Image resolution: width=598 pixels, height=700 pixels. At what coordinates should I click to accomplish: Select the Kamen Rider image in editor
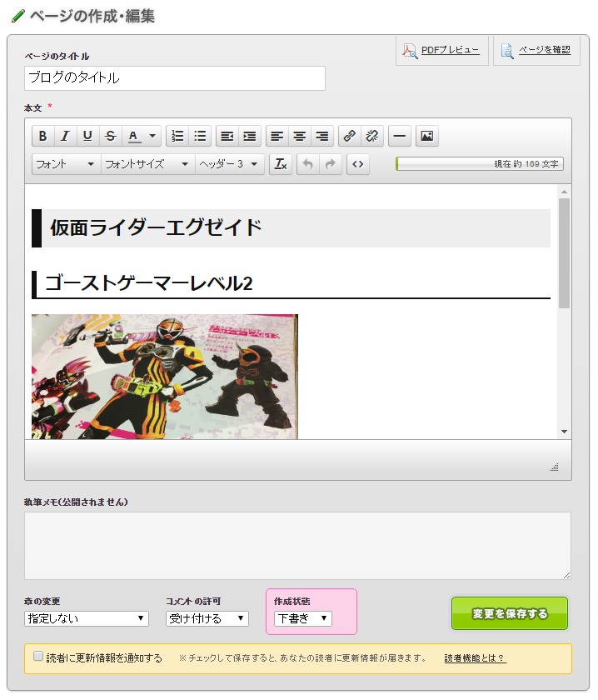[x=165, y=377]
